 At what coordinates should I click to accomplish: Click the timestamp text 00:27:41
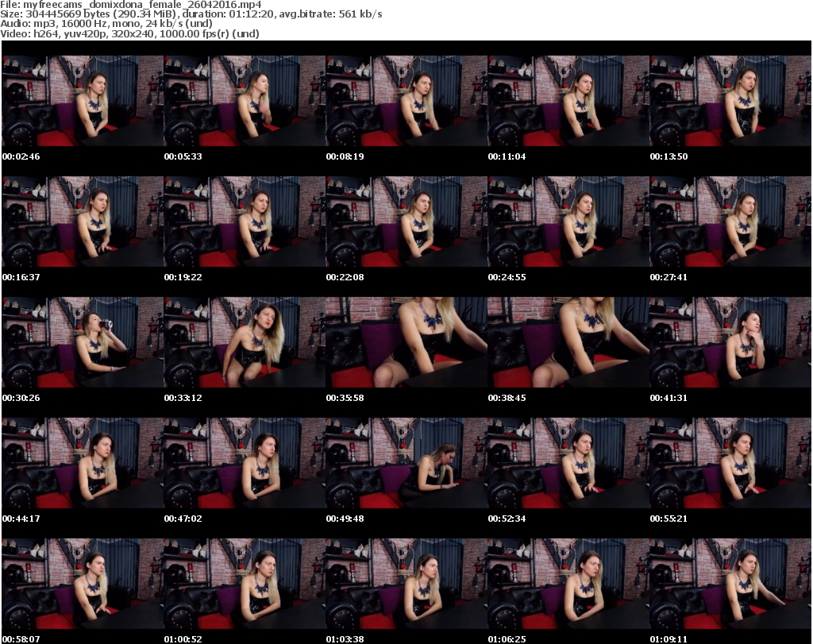click(x=669, y=277)
